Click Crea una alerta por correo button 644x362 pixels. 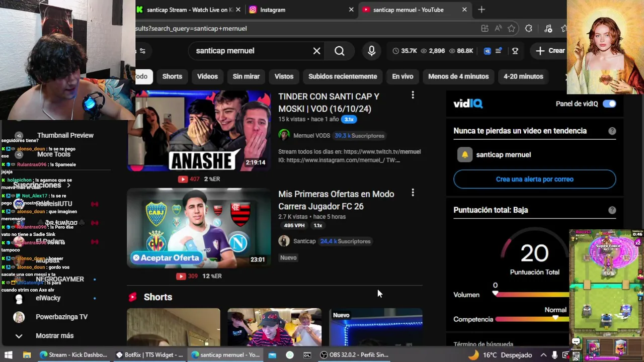point(534,179)
